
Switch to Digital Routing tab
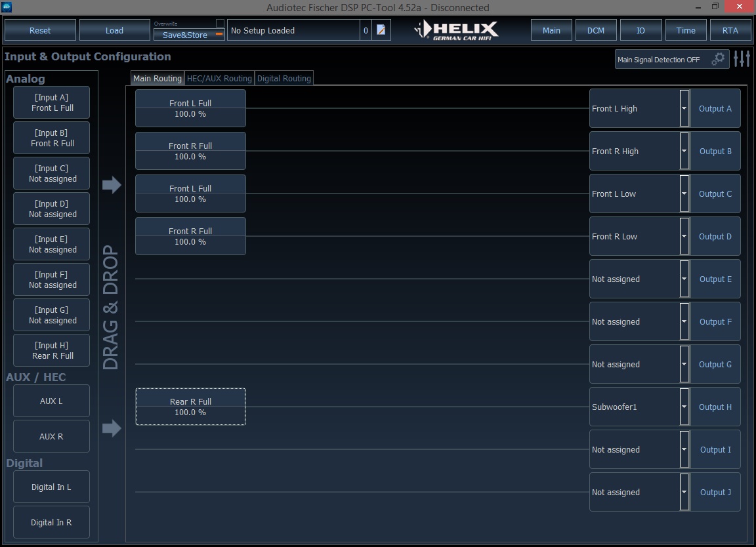click(284, 78)
